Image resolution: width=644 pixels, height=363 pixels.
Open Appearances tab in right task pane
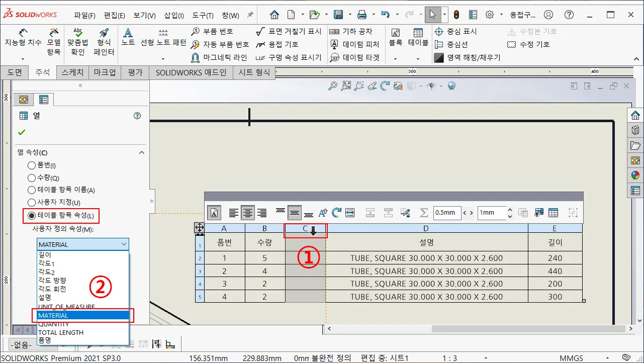point(635,175)
